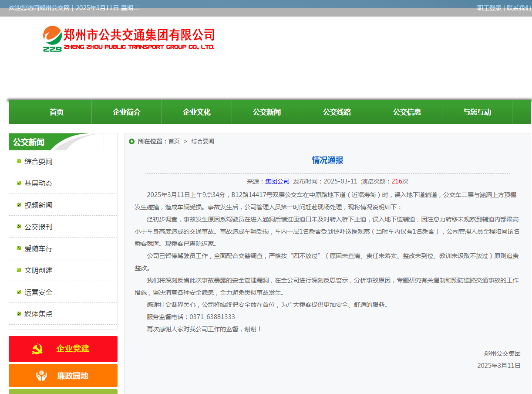The image size is (532, 394).
Task: Click the bullet icon beside 公交报刊
Action: [19, 227]
